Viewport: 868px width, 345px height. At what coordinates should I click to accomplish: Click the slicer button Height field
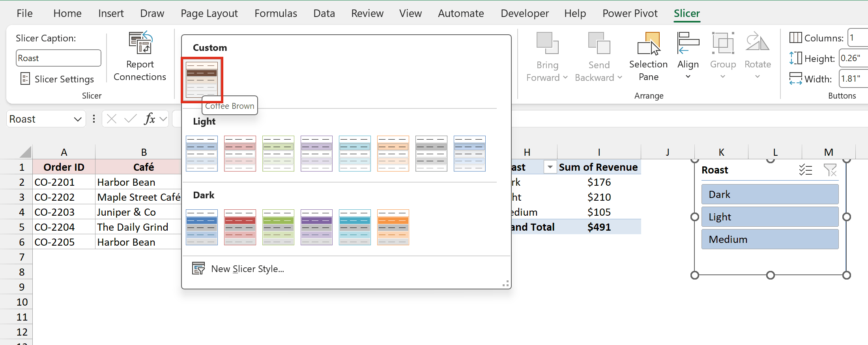click(853, 58)
